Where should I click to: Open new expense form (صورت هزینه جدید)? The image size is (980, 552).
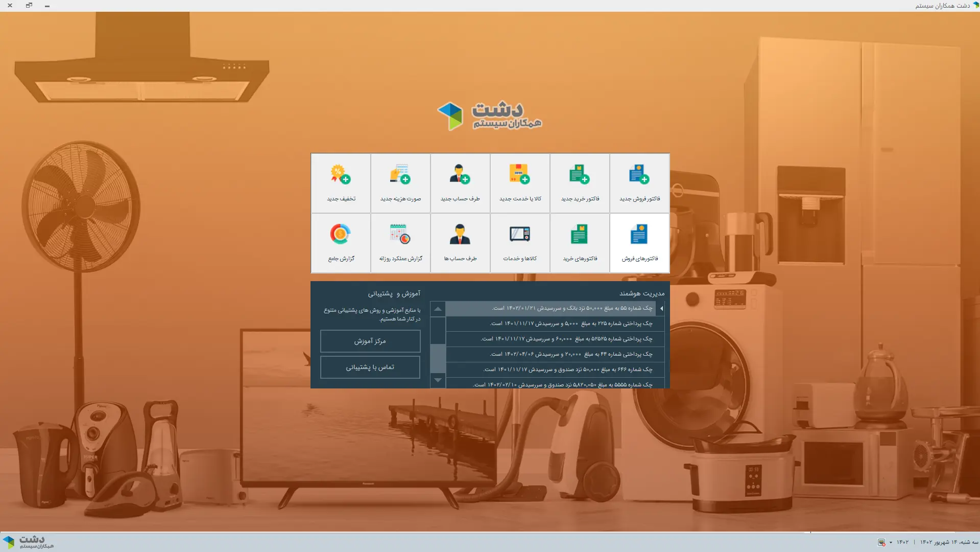[x=400, y=183]
